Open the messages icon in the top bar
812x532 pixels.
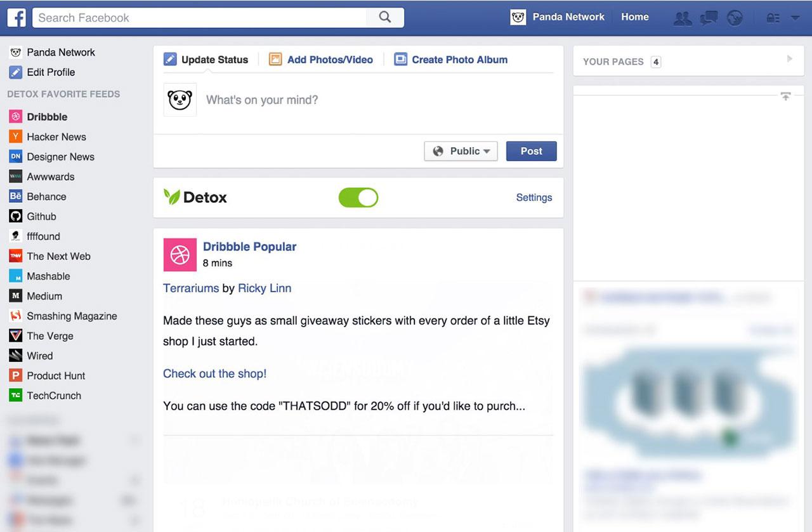click(709, 18)
